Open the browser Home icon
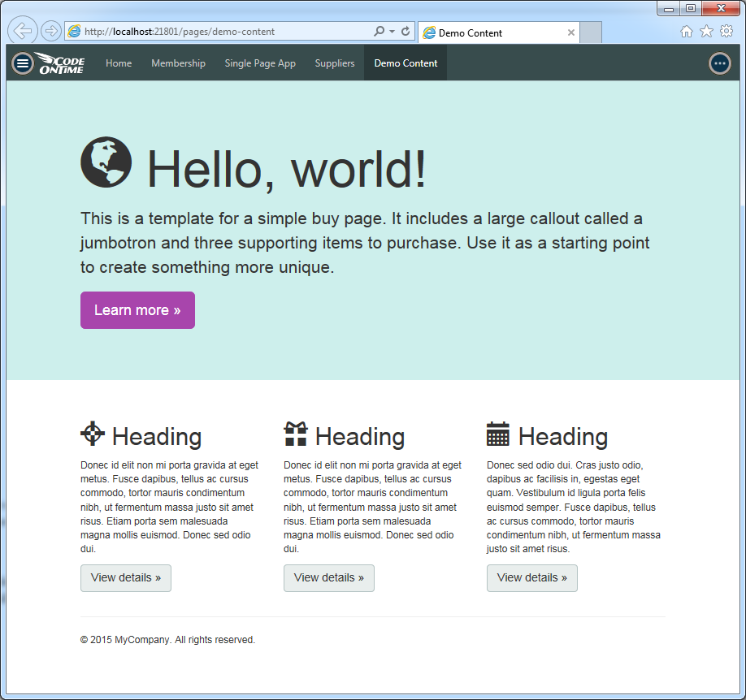This screenshot has height=700, width=746. coord(686,32)
